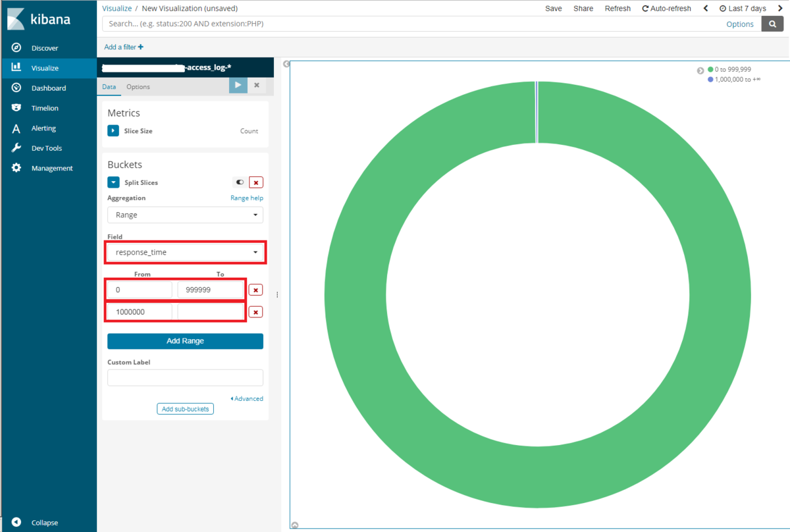The width and height of the screenshot is (790, 532).
Task: Toggle the Split Slices enable switch
Action: point(240,182)
